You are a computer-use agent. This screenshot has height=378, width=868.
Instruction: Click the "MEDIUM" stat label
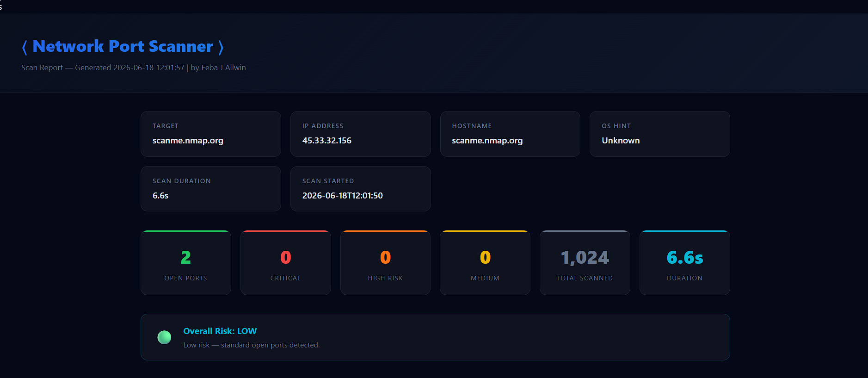[x=485, y=278]
